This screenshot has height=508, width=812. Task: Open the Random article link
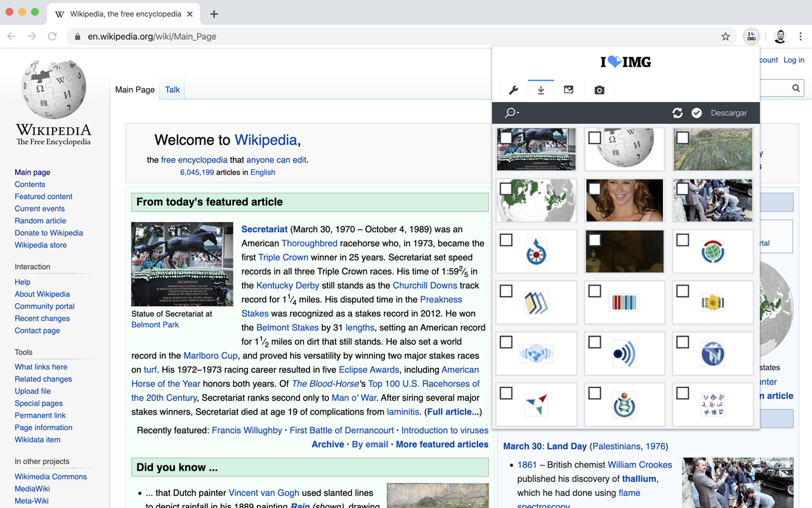pyautogui.click(x=40, y=220)
